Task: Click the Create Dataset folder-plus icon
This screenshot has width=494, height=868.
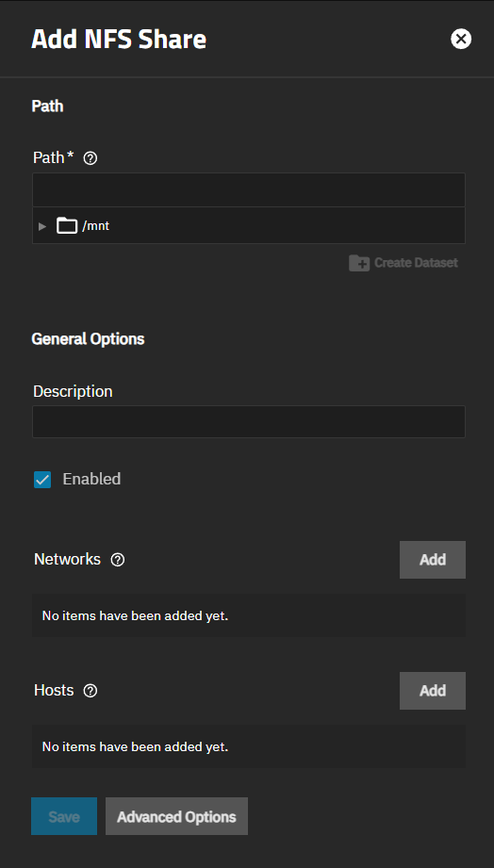Action: point(359,263)
